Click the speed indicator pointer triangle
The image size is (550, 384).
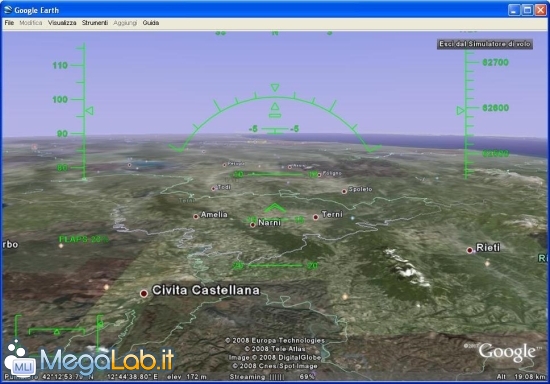[x=89, y=111]
